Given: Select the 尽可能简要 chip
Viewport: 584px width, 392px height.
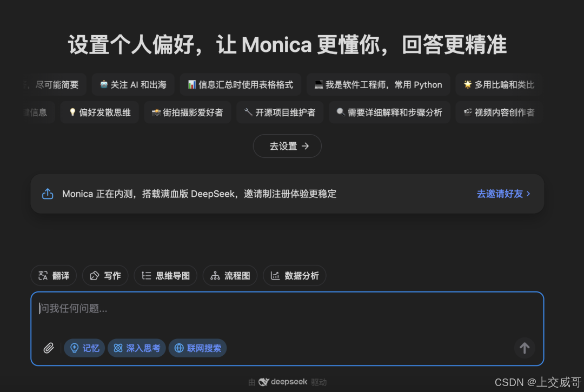Looking at the screenshot, I should tap(55, 84).
